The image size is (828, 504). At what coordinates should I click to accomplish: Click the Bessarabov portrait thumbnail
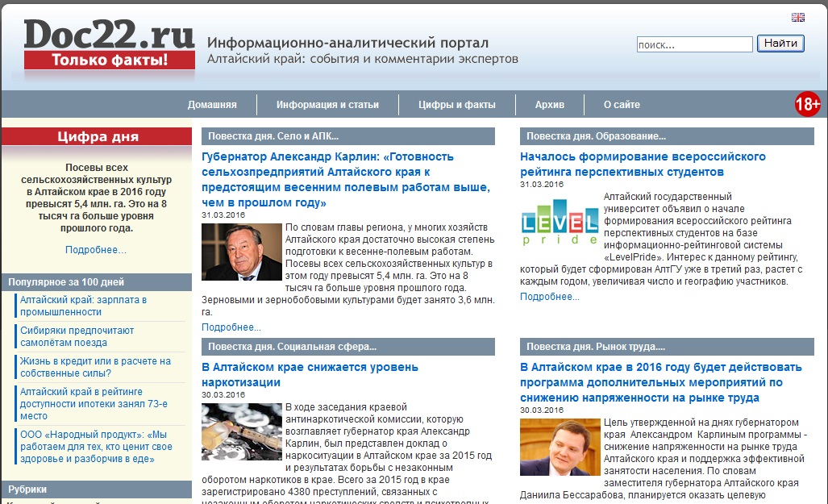(x=560, y=447)
